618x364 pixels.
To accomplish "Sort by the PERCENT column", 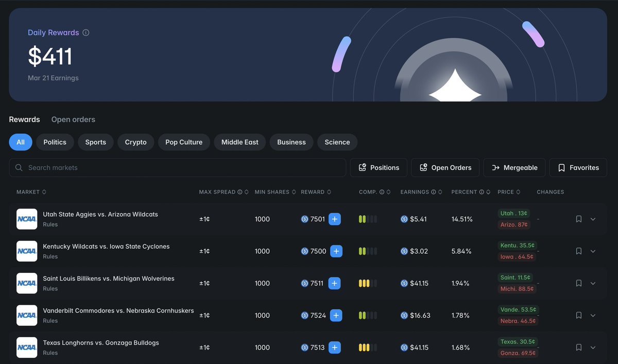I will [x=471, y=192].
